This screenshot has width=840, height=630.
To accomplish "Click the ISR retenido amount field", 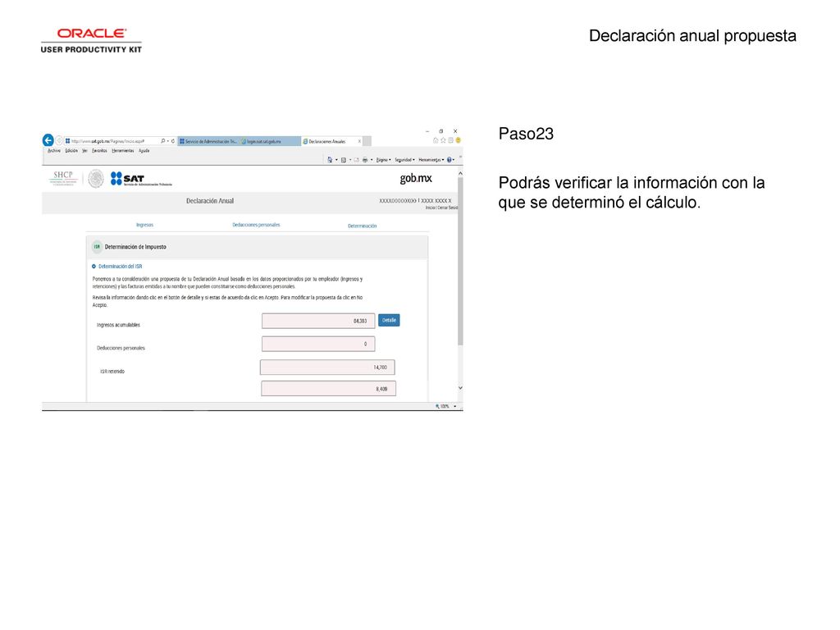I will (327, 367).
